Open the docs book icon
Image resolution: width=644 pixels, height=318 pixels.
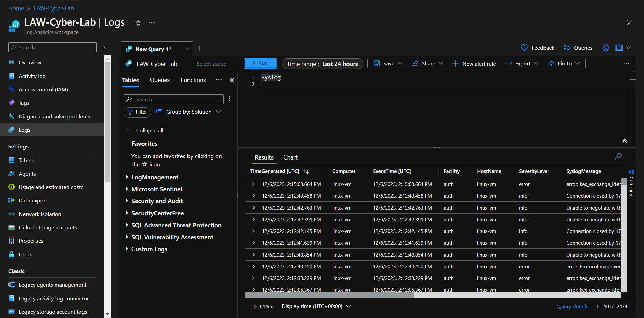coord(619,48)
